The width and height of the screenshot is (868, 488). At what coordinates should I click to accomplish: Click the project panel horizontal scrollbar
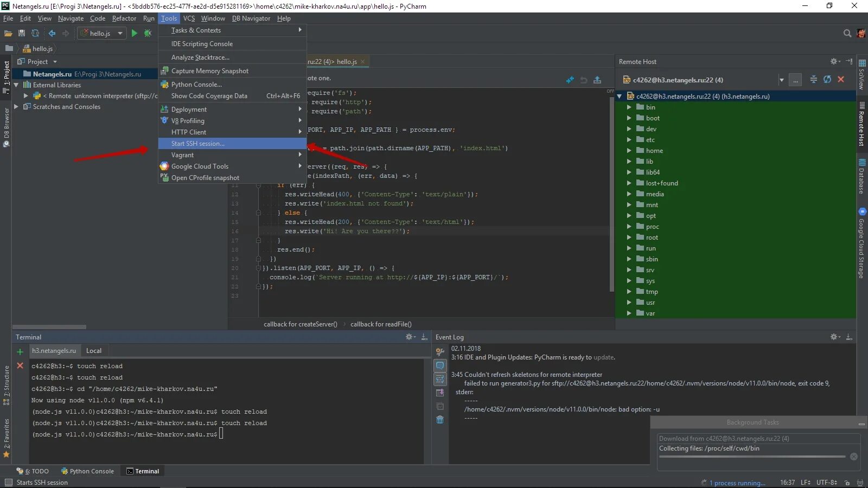(x=49, y=327)
